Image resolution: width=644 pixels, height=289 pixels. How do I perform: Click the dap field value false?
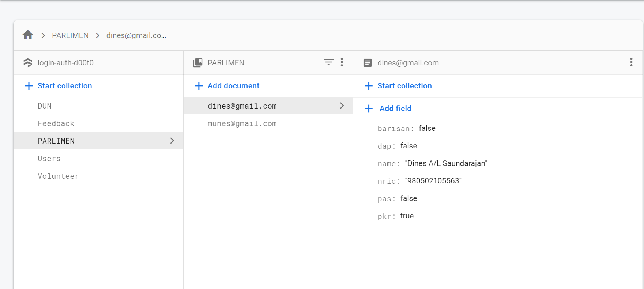[x=408, y=146]
